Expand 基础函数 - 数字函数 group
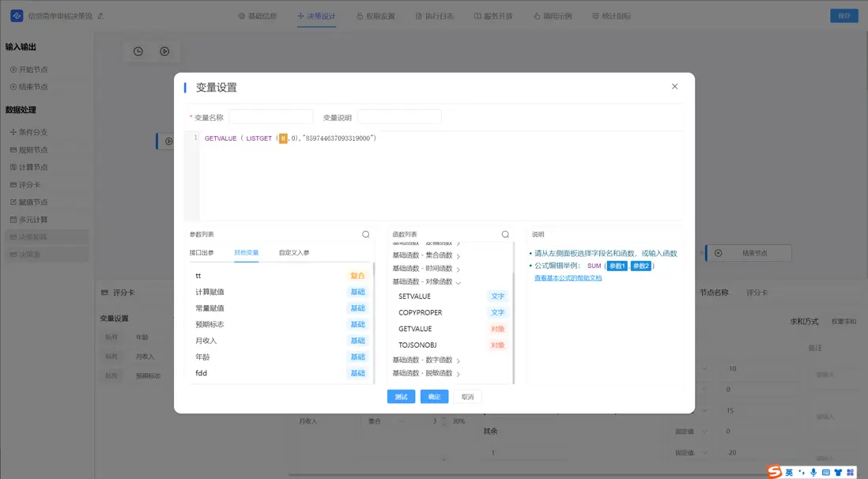Image resolution: width=868 pixels, height=479 pixels. click(x=426, y=360)
